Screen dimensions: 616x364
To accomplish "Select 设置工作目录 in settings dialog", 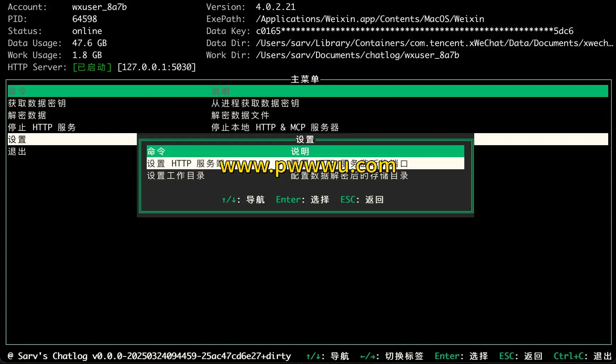I will click(176, 176).
